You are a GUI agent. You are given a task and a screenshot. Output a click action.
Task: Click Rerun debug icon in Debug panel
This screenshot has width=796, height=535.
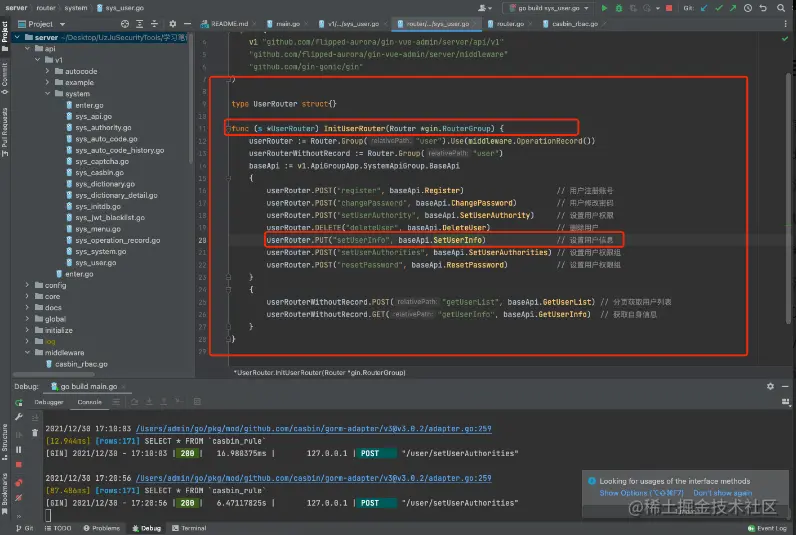pyautogui.click(x=19, y=403)
